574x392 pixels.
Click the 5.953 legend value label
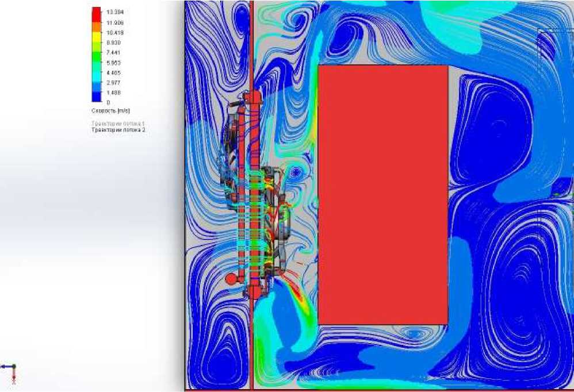(x=113, y=63)
